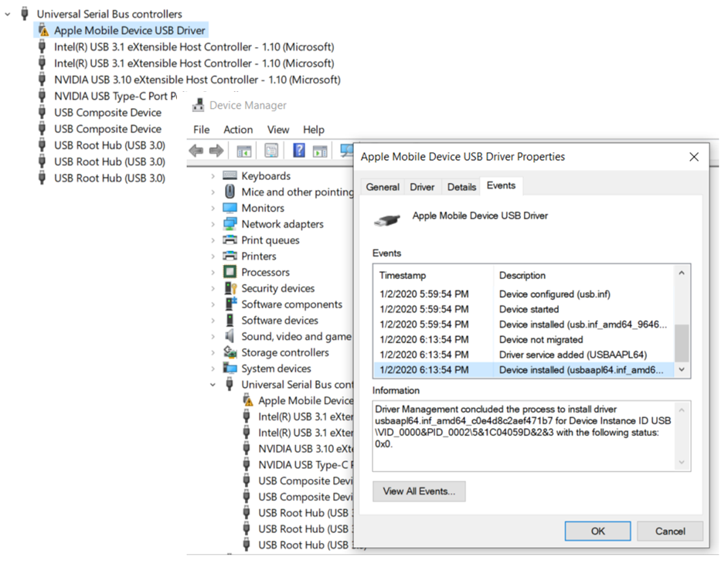Open the Action menu

(x=238, y=130)
